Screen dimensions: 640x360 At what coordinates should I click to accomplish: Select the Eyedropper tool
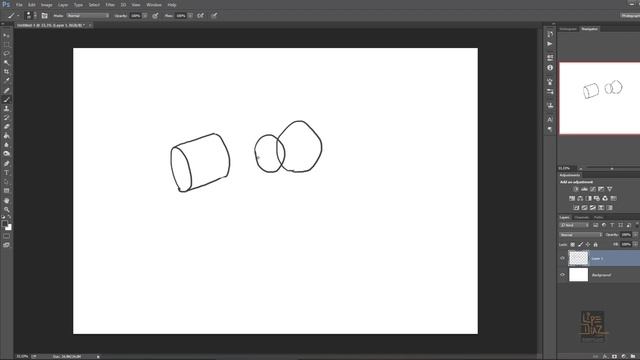click(7, 80)
